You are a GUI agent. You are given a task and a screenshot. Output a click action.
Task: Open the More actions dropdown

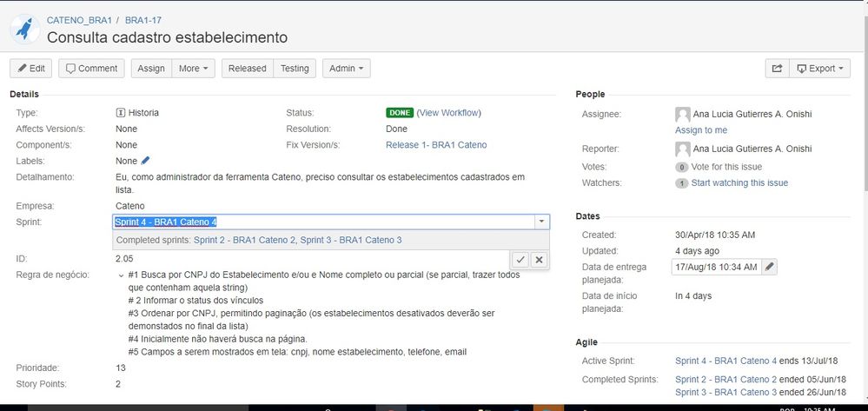(x=193, y=69)
